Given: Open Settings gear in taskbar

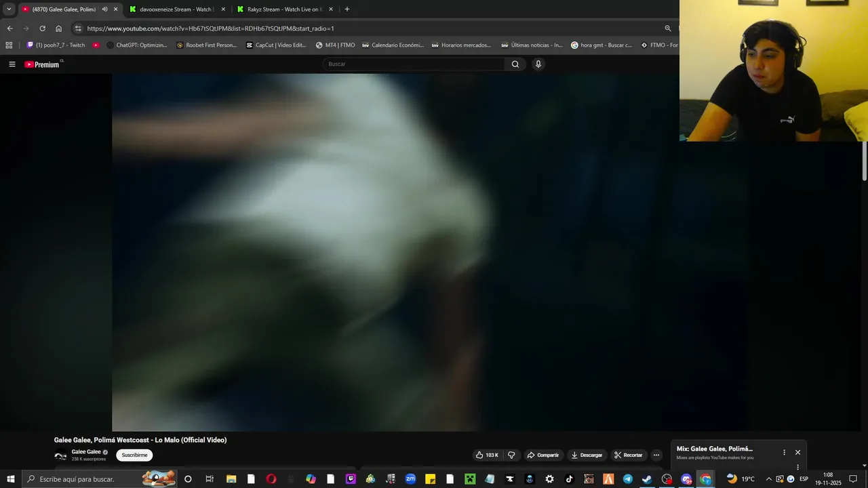Looking at the screenshot, I should pyautogui.click(x=549, y=479).
